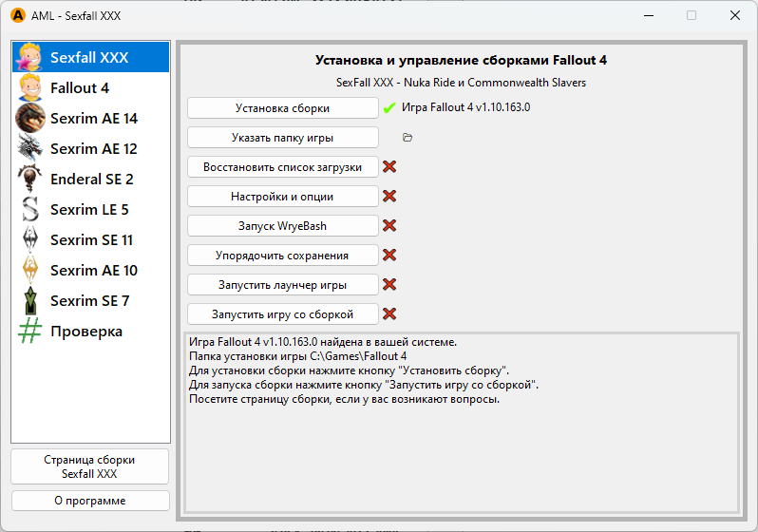The image size is (758, 532).
Task: Click the Enderal SE 2 icon
Action: (x=30, y=180)
